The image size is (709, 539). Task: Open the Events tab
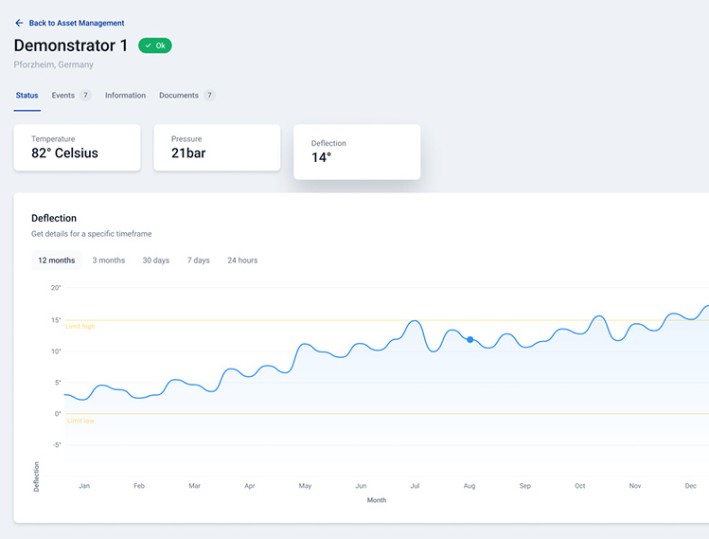pyautogui.click(x=63, y=96)
